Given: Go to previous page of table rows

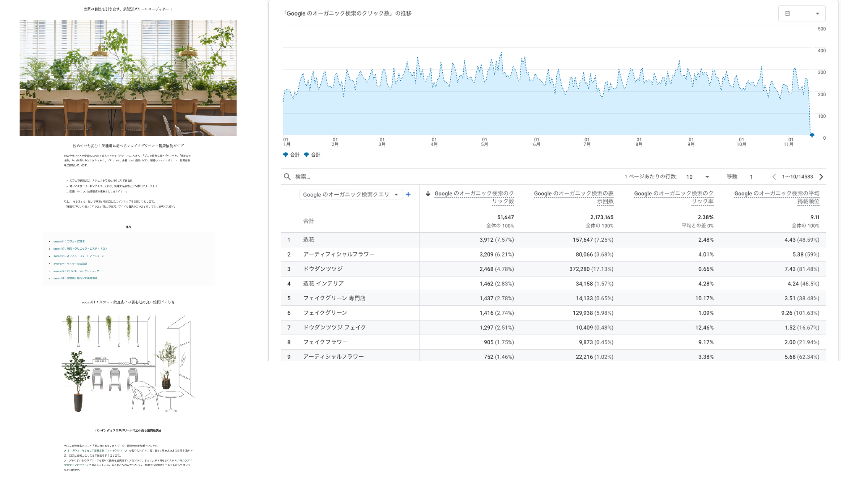Looking at the screenshot, I should tap(774, 177).
